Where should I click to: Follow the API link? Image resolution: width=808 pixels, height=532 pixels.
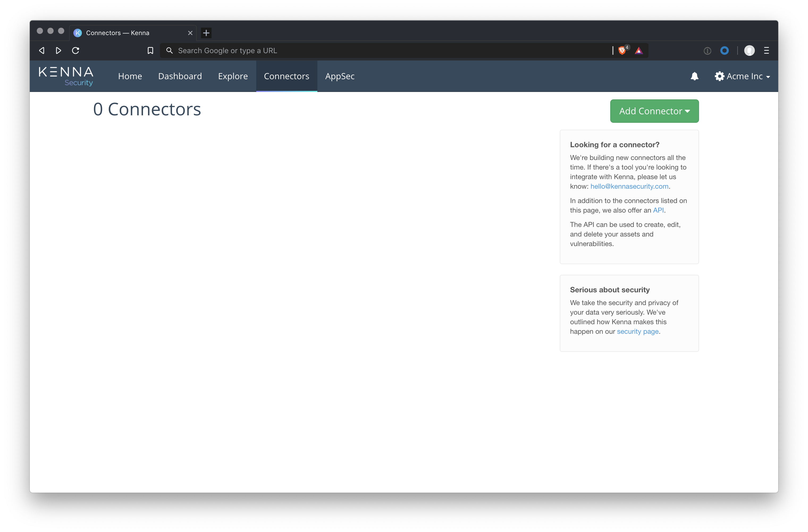[658, 210]
